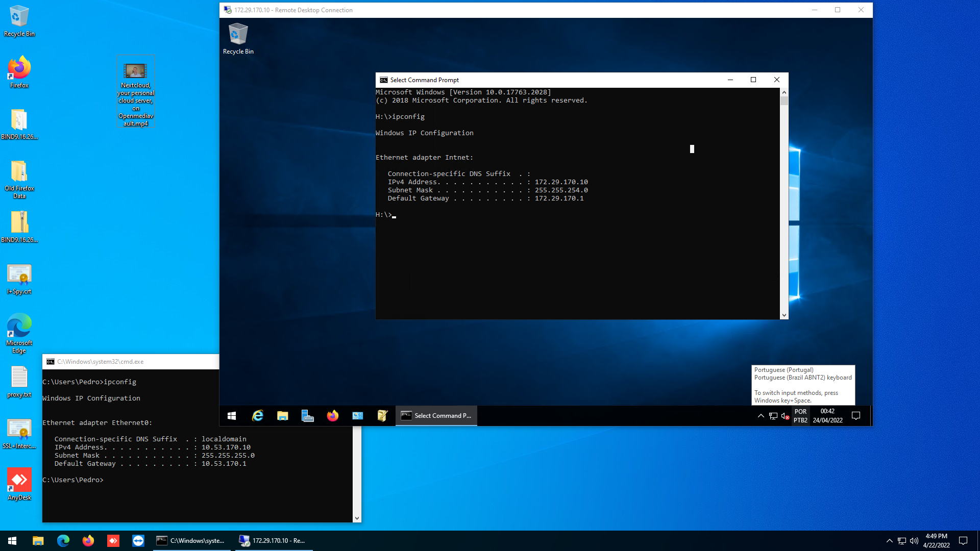This screenshot has width=980, height=551.
Task: Toggle the host taskbar volume icon
Action: [x=913, y=540]
